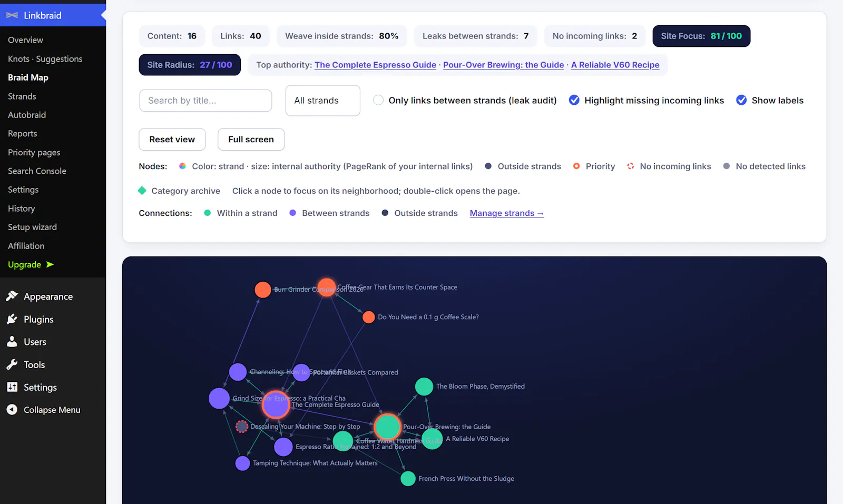The width and height of the screenshot is (843, 504).
Task: Click the WordPress Settings sliders icon
Action: point(12,387)
